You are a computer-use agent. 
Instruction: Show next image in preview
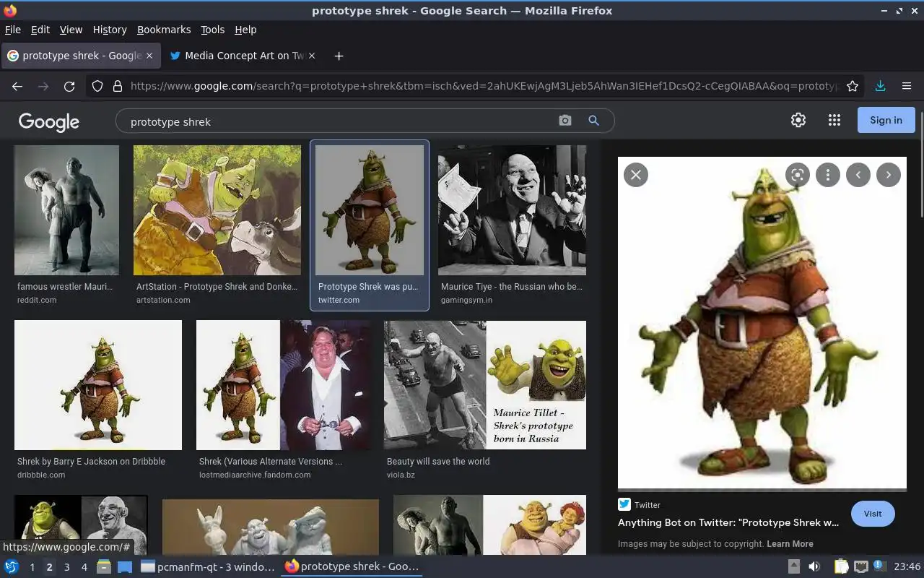(x=889, y=175)
